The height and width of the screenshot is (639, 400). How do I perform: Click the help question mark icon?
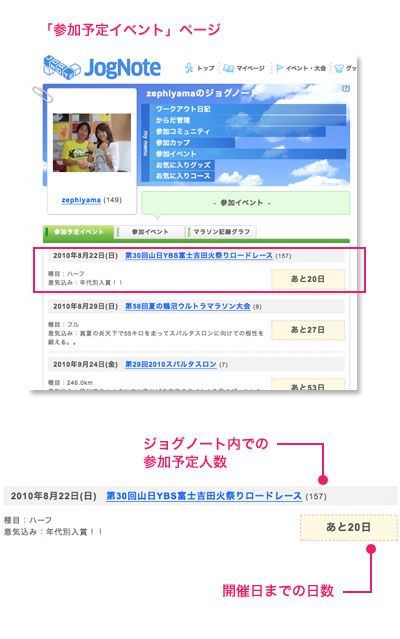pyautogui.click(x=346, y=88)
